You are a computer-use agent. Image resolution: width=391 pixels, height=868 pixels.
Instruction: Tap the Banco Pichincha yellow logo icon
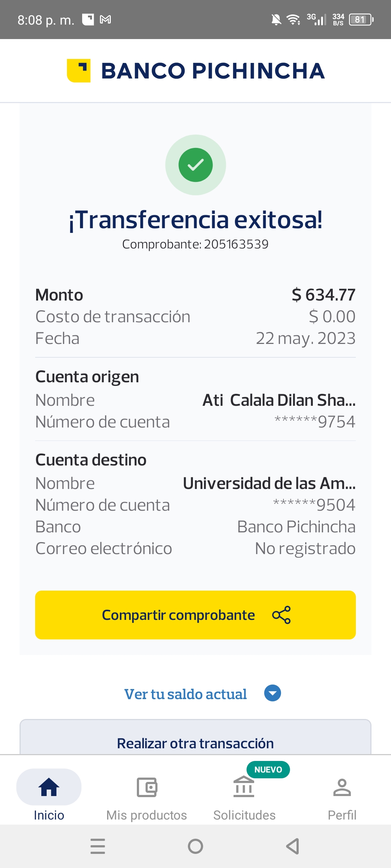coord(79,71)
